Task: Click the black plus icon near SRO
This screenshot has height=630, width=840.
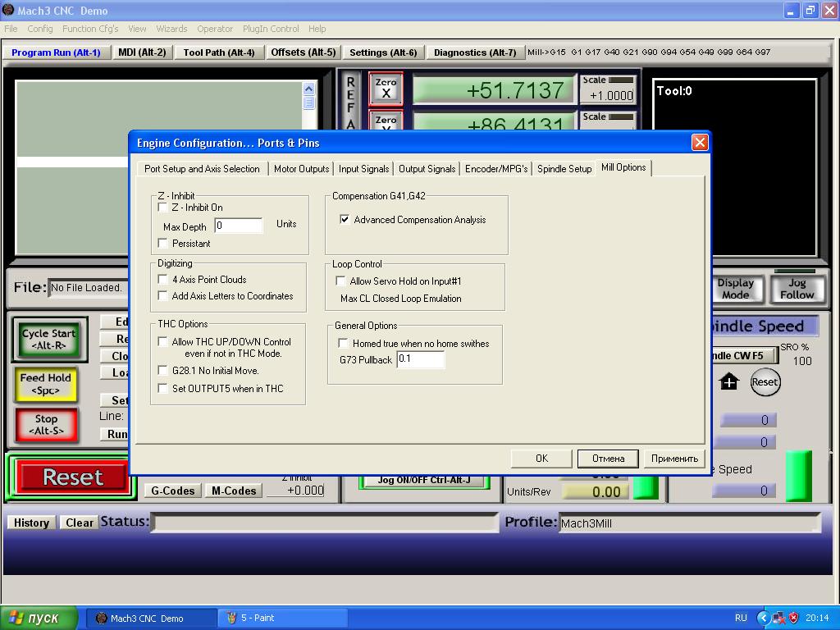Action: pyautogui.click(x=729, y=382)
